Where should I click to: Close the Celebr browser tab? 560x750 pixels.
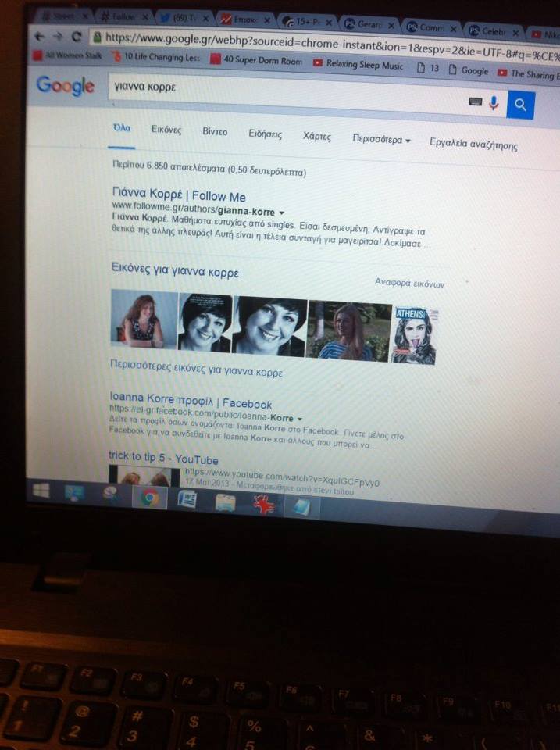(x=515, y=33)
